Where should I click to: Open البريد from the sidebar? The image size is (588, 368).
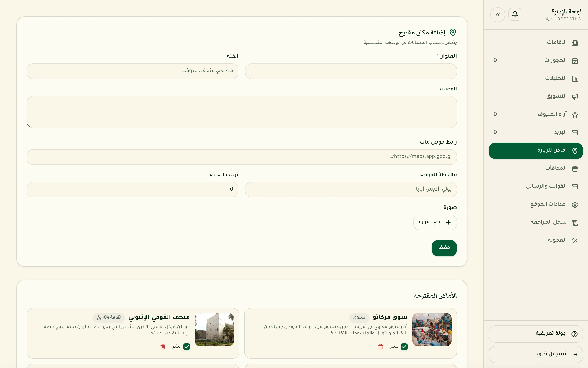click(536, 133)
